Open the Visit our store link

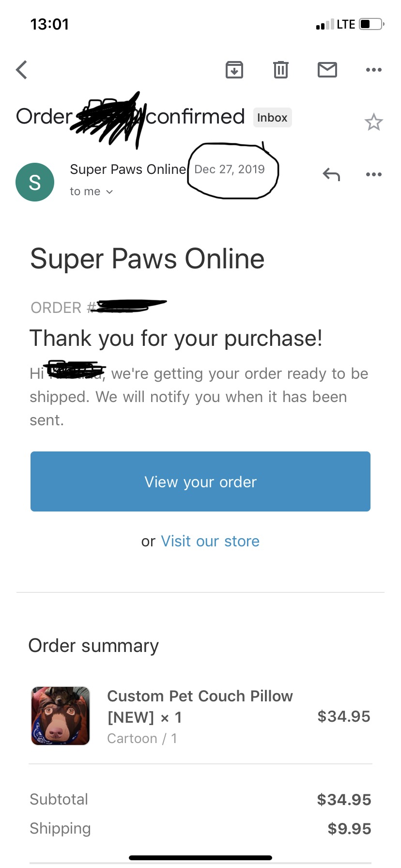point(210,541)
